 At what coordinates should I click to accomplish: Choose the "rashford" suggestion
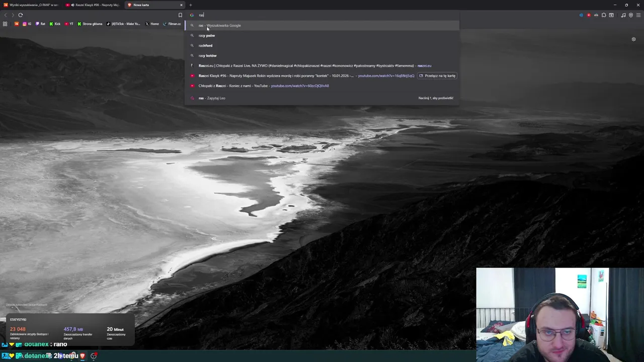pyautogui.click(x=322, y=45)
